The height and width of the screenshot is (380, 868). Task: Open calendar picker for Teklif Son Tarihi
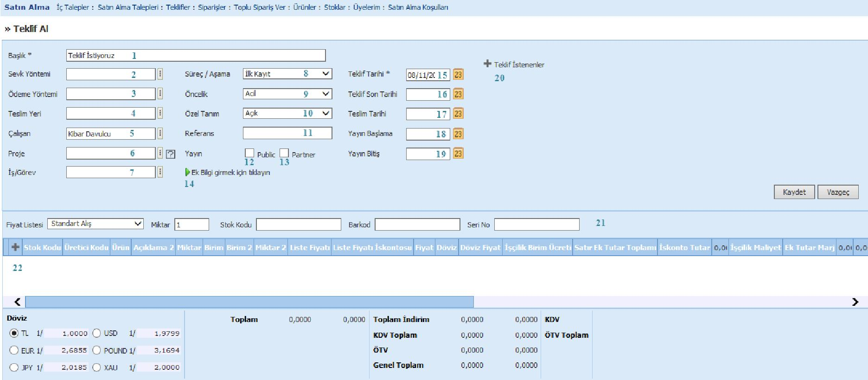(x=458, y=94)
